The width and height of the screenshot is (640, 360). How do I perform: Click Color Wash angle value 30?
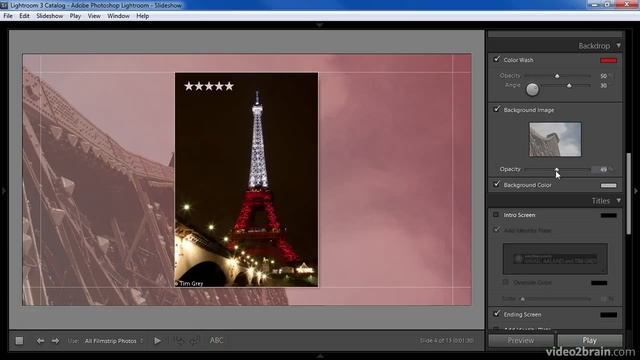(603, 86)
